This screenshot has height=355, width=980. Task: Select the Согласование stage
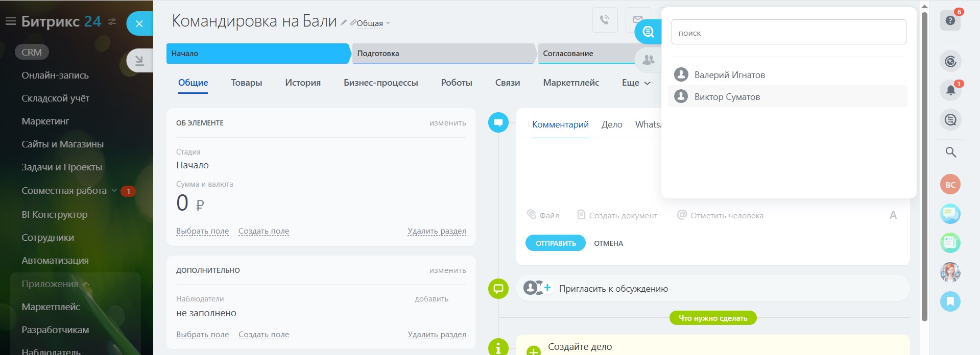pos(587,54)
